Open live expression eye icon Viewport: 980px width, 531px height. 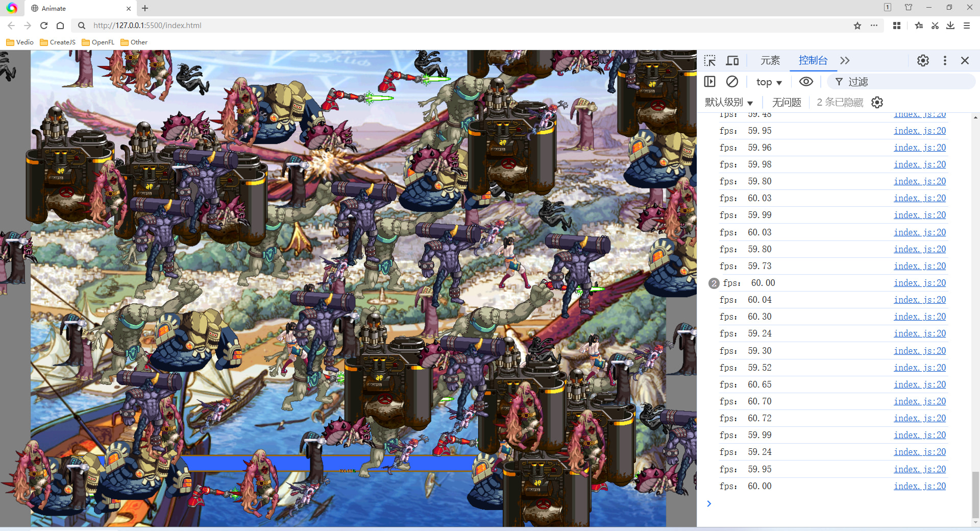[806, 82]
